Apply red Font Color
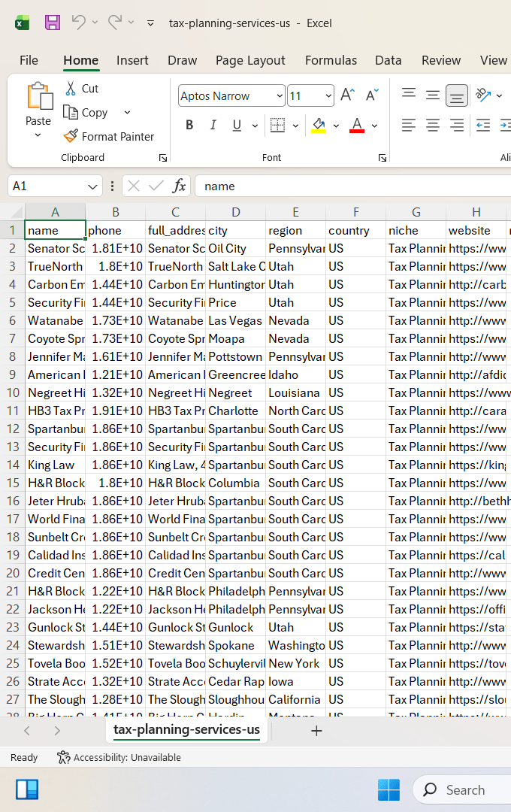The height and width of the screenshot is (812, 511). [x=357, y=125]
